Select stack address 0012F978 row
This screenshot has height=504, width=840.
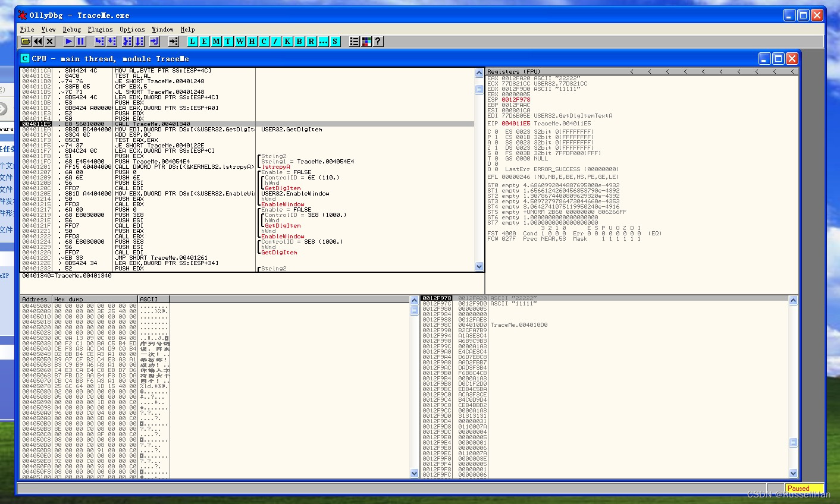point(605,298)
